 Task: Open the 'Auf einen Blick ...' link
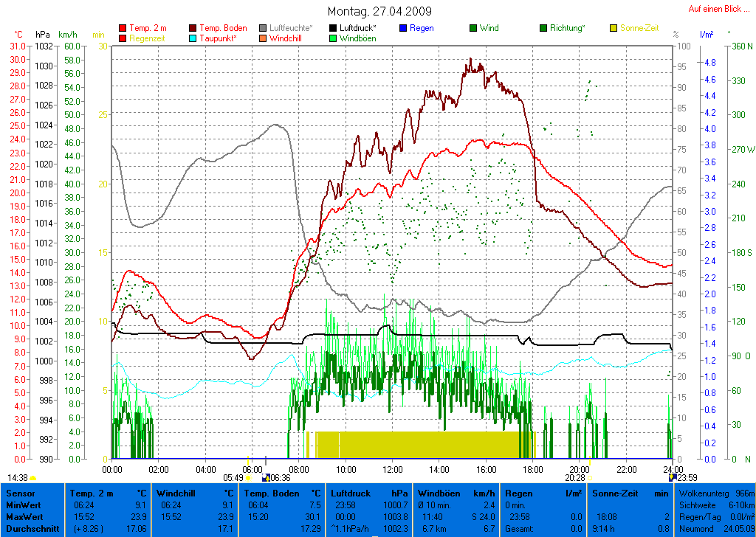(716, 9)
